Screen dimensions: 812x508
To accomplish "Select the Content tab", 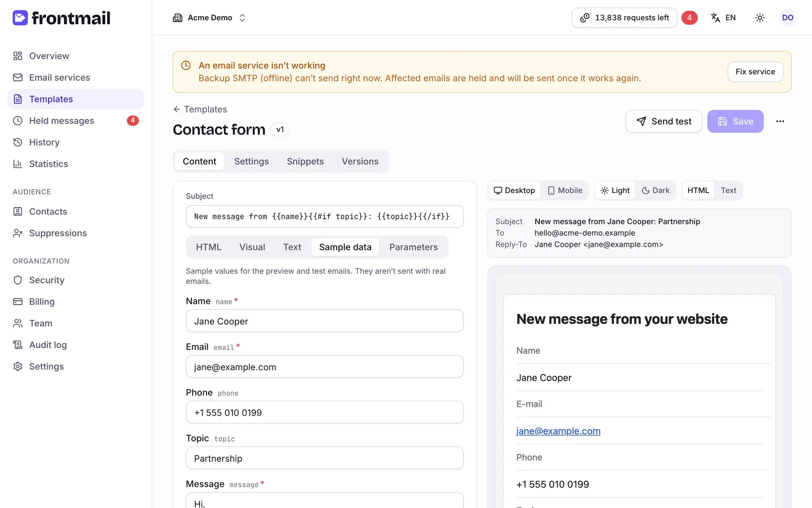I will click(199, 161).
